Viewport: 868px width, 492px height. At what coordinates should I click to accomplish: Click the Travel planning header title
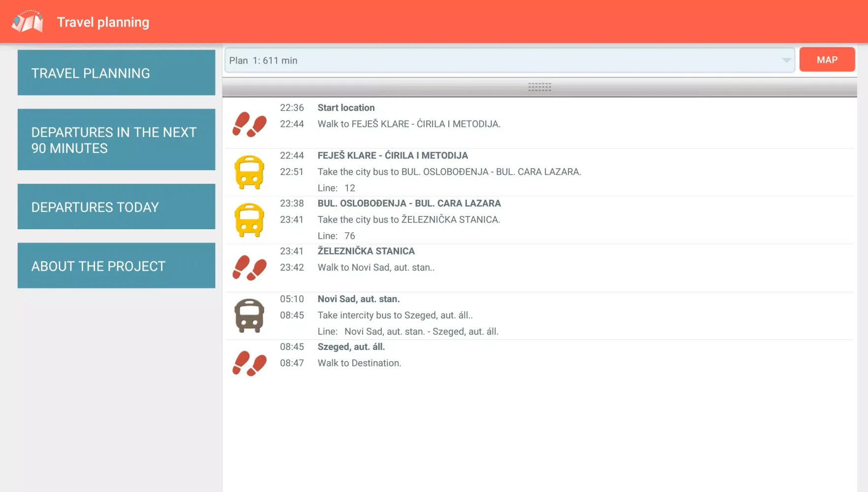[x=103, y=22]
